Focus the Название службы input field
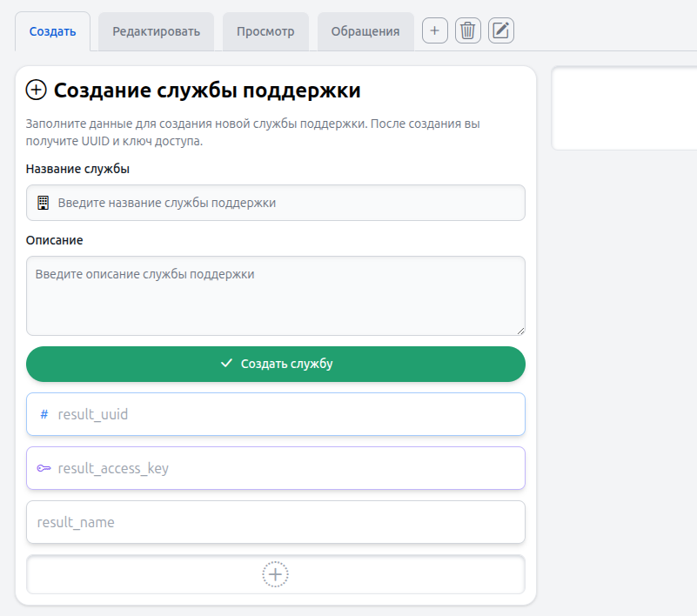This screenshot has width=697, height=616. point(276,203)
